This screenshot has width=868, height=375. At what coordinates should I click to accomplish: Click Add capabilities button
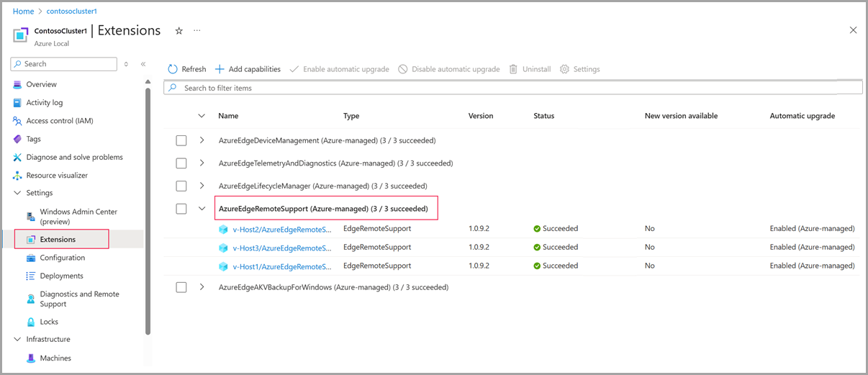[248, 69]
